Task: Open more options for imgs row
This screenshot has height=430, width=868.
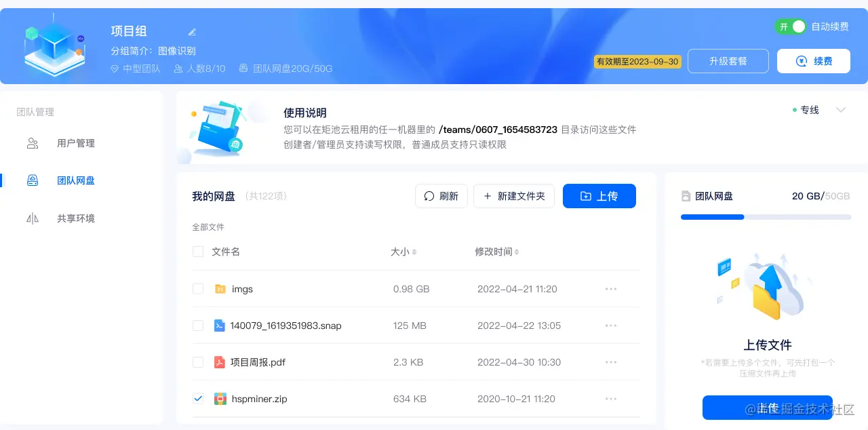Action: [611, 289]
